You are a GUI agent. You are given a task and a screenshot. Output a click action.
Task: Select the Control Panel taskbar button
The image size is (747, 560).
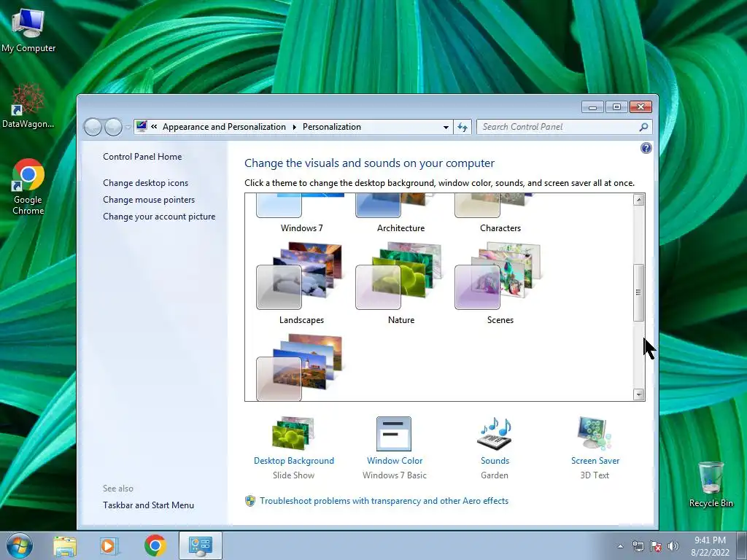[x=201, y=545]
